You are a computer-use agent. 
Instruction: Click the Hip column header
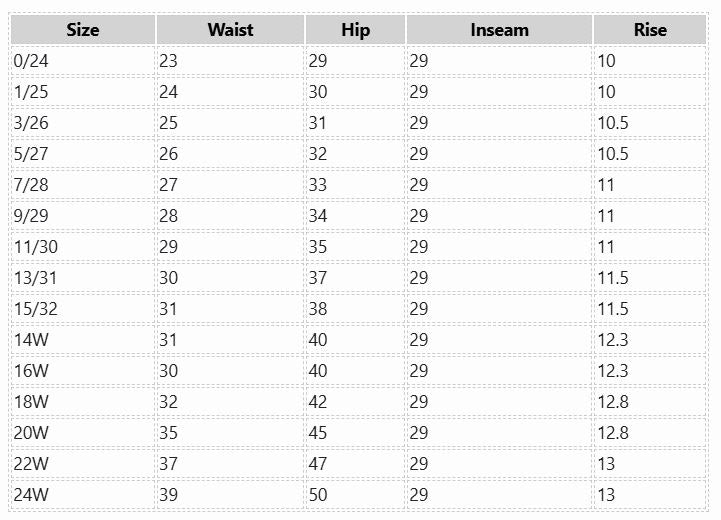(355, 30)
